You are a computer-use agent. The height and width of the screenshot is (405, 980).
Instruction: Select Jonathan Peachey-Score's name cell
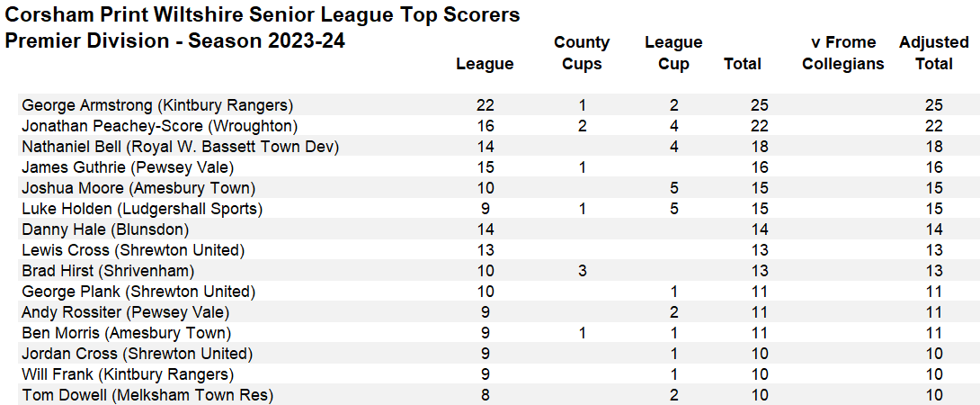(159, 126)
